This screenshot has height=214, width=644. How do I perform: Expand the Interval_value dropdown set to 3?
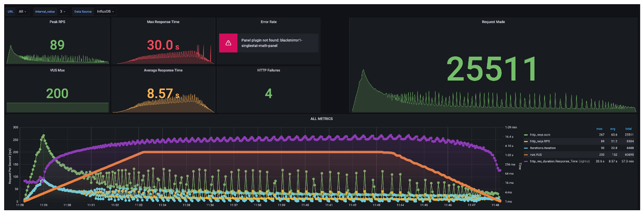pos(63,11)
